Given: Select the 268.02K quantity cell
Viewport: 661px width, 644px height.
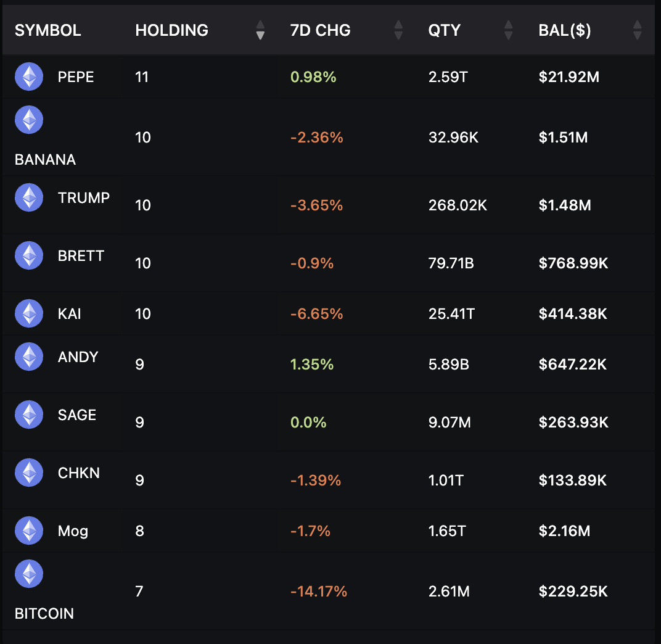Looking at the screenshot, I should [458, 205].
